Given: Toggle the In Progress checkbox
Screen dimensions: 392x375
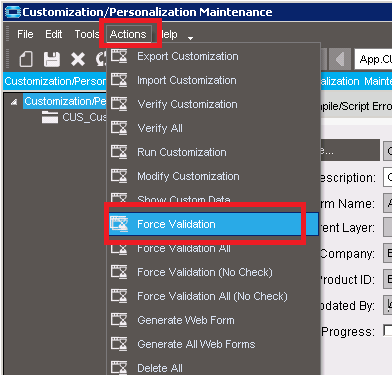Looking at the screenshot, I should click(x=388, y=331).
